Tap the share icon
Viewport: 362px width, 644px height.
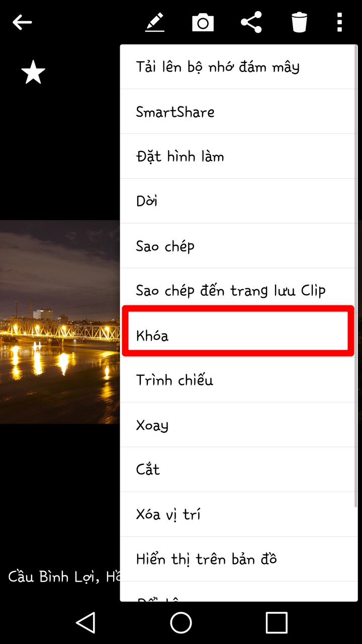tap(251, 23)
